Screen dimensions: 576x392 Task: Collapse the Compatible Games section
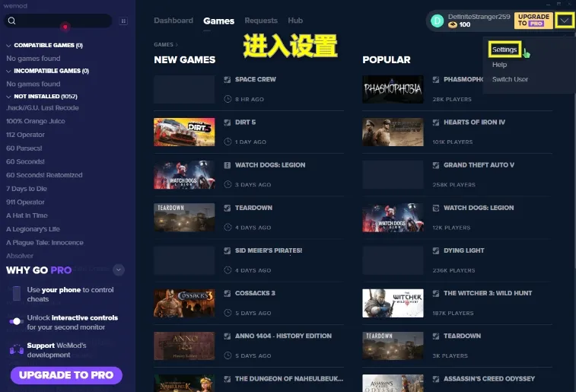pyautogui.click(x=8, y=46)
